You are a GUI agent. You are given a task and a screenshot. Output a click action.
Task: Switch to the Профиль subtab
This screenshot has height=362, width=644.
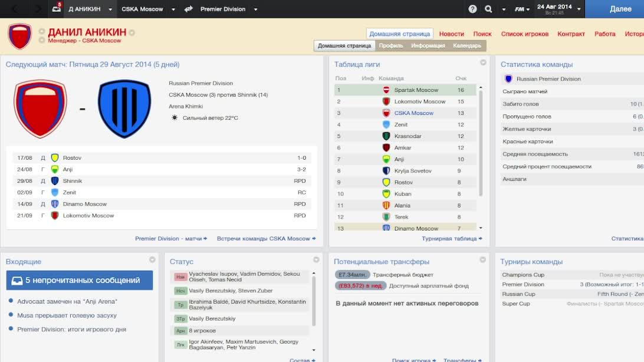point(390,45)
